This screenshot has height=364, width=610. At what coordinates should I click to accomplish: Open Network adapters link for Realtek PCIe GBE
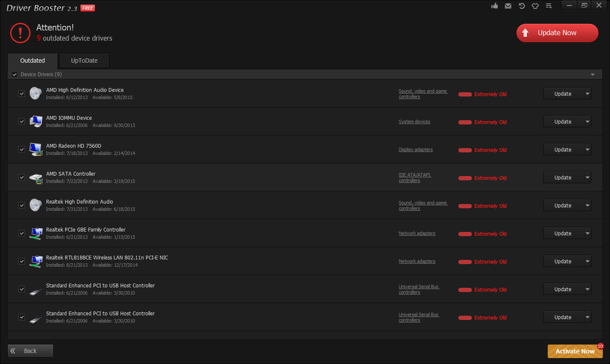tap(417, 233)
